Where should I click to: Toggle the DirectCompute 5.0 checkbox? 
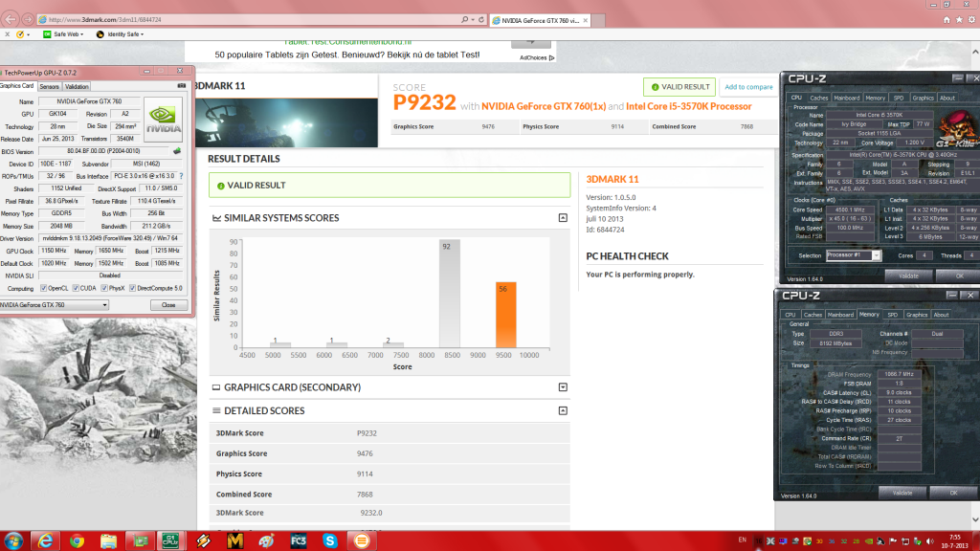(x=132, y=289)
